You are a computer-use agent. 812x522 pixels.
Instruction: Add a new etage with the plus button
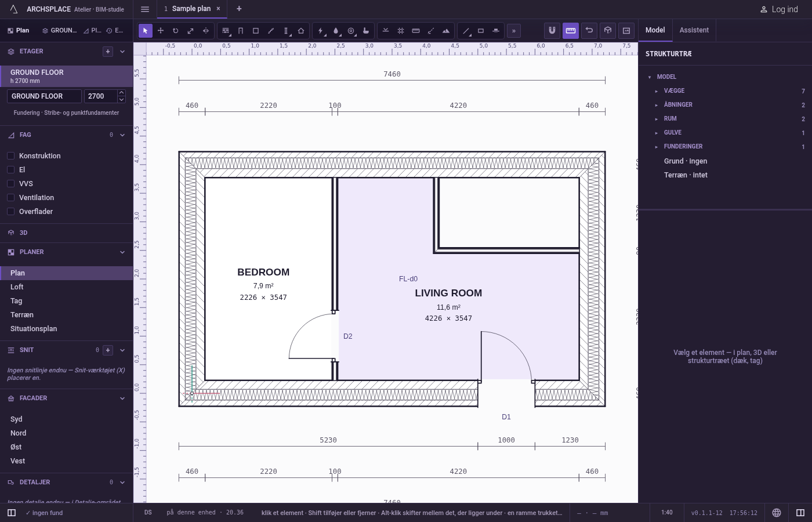coord(108,52)
